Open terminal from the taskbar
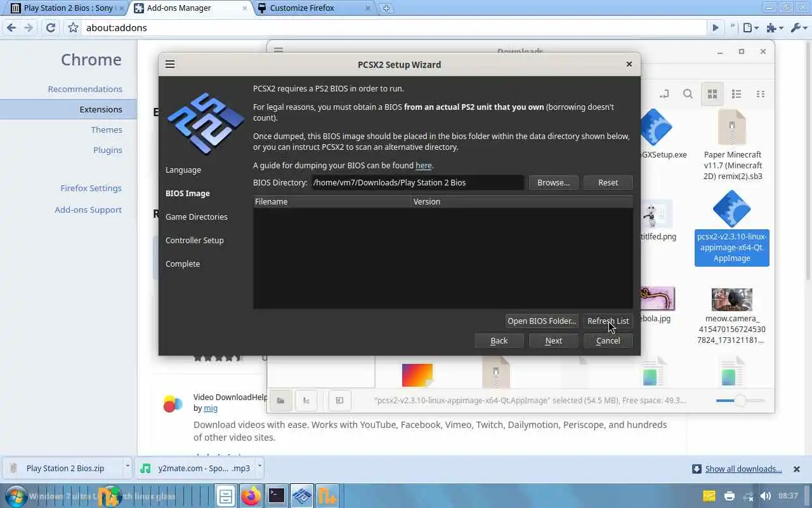The image size is (812, 508). coord(277,495)
